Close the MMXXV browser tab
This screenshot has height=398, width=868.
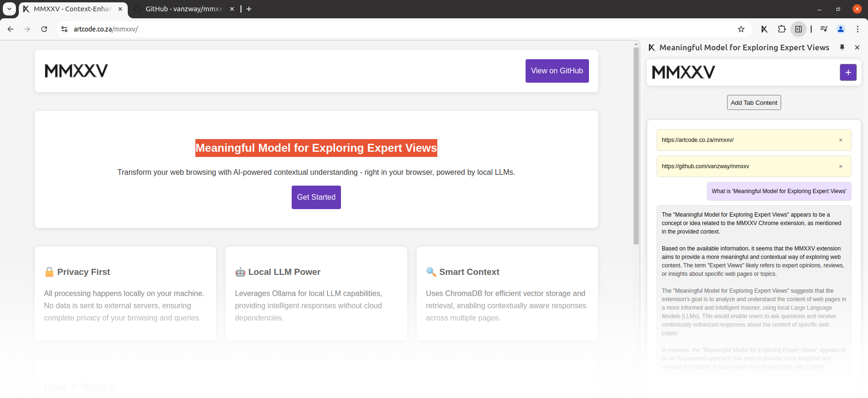pyautogui.click(x=120, y=9)
